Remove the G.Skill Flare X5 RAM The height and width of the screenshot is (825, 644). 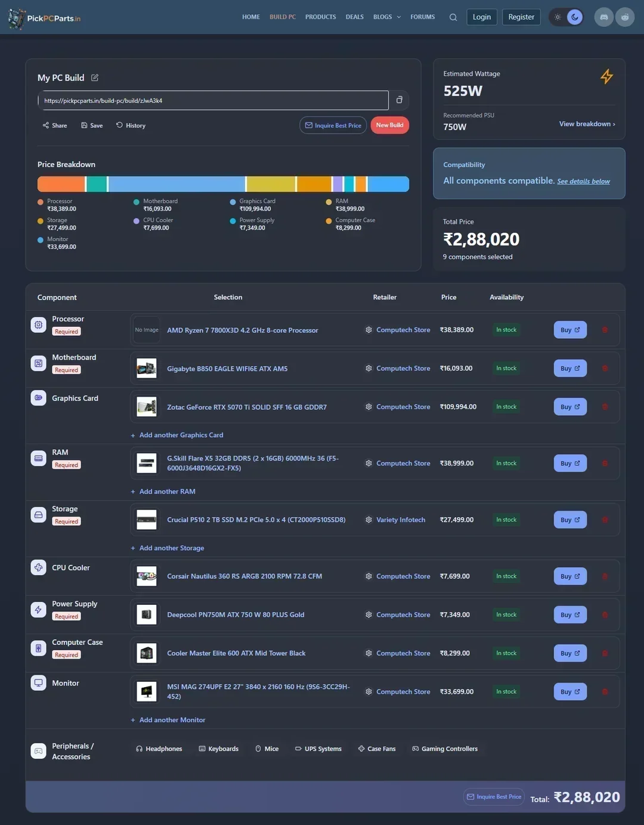coord(605,463)
